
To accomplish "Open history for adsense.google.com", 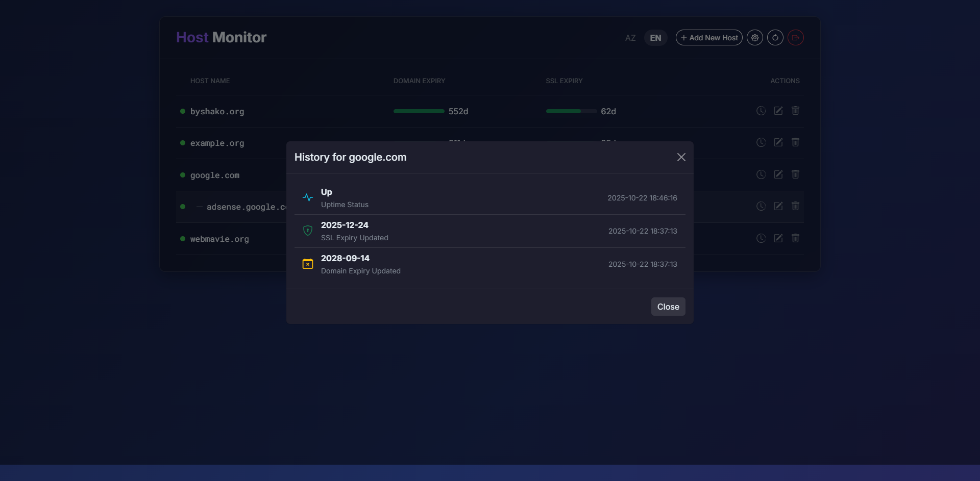I will pos(761,206).
